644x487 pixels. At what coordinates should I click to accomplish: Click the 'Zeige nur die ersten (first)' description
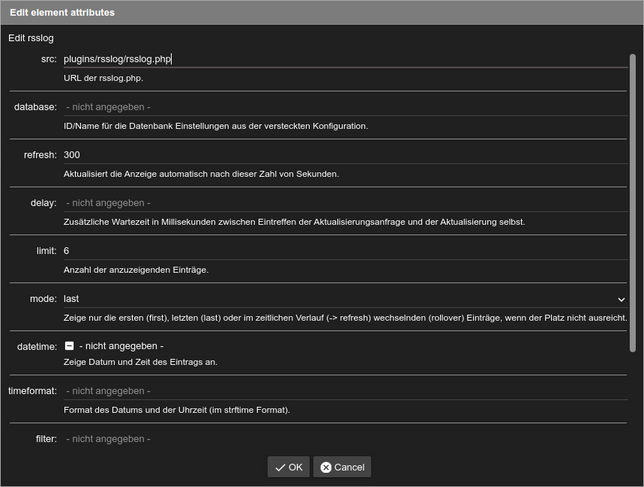click(345, 318)
